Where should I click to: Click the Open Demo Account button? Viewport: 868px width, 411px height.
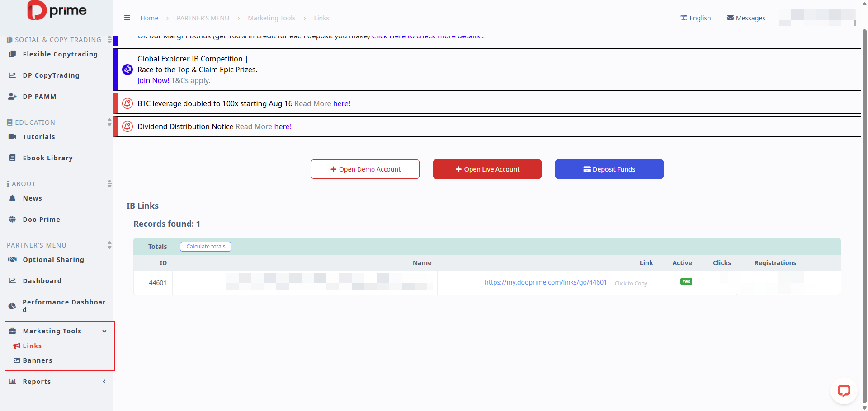[365, 169]
